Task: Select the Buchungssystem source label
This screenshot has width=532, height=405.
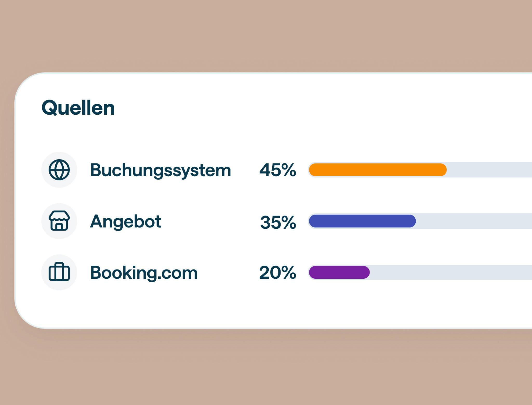Action: (x=160, y=170)
